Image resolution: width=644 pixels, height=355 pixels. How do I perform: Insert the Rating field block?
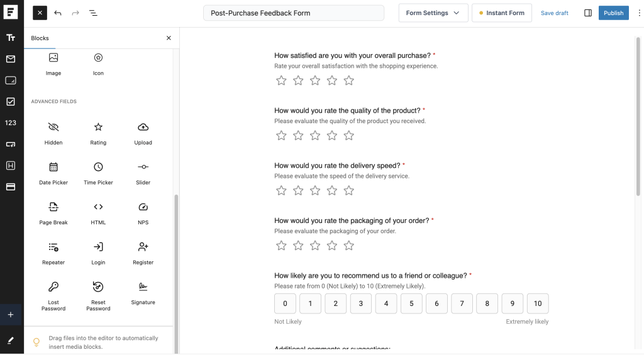(98, 134)
